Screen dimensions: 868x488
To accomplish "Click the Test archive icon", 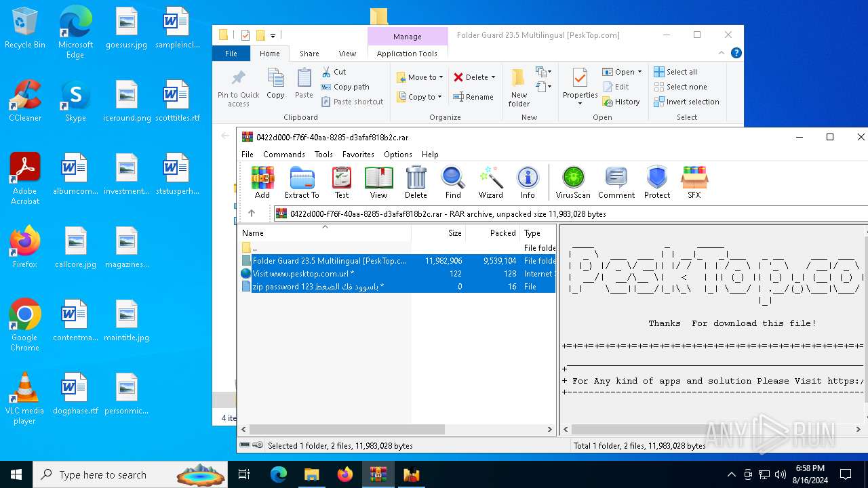I will coord(342,182).
